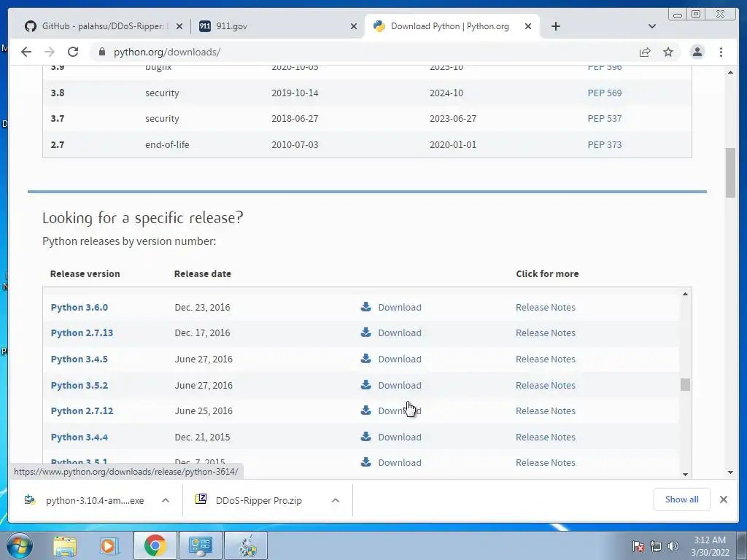Open the PEP 537 link

(x=605, y=119)
